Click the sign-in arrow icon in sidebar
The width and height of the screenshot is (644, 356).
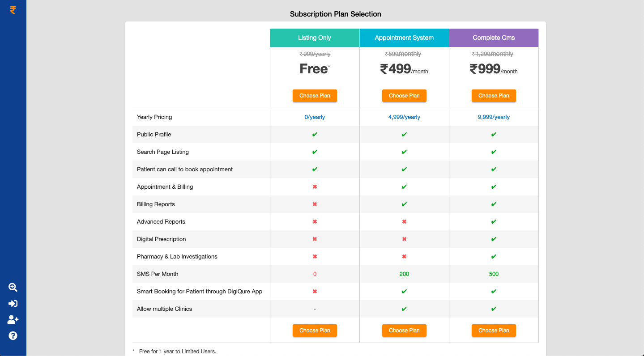tap(13, 304)
